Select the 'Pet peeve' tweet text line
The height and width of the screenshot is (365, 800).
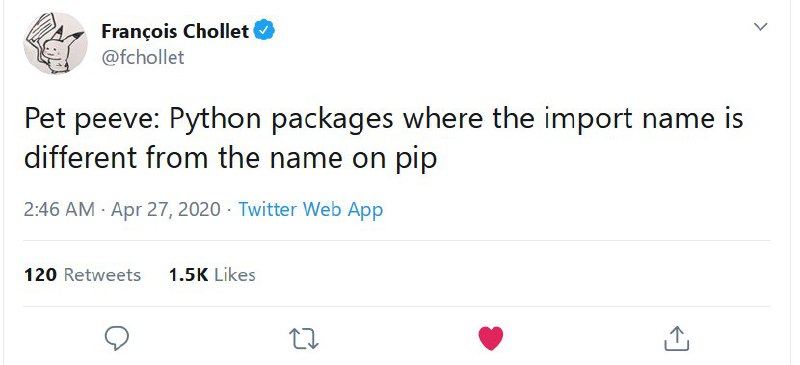pyautogui.click(x=384, y=118)
